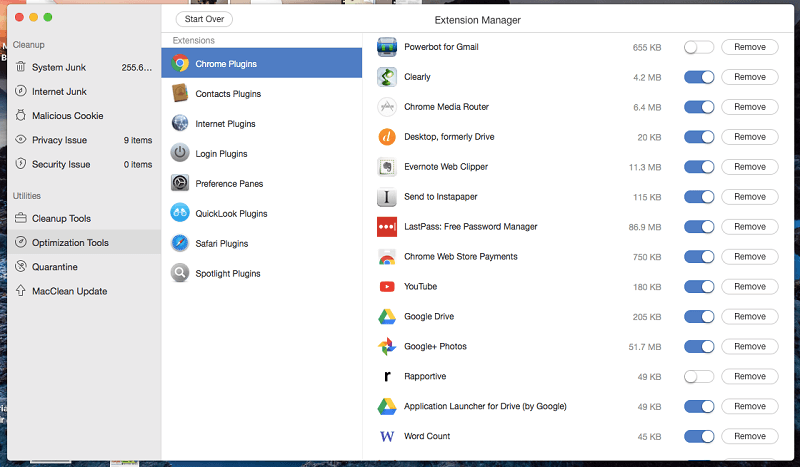
Task: Click the Contacts Plugins address book icon
Action: pyautogui.click(x=180, y=93)
